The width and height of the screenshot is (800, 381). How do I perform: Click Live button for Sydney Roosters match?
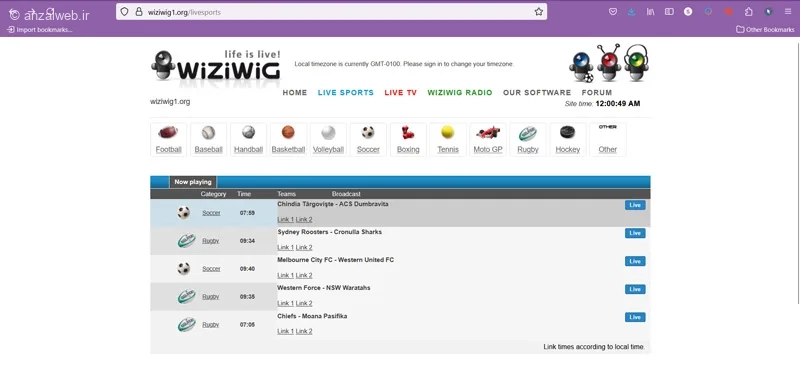click(x=635, y=233)
